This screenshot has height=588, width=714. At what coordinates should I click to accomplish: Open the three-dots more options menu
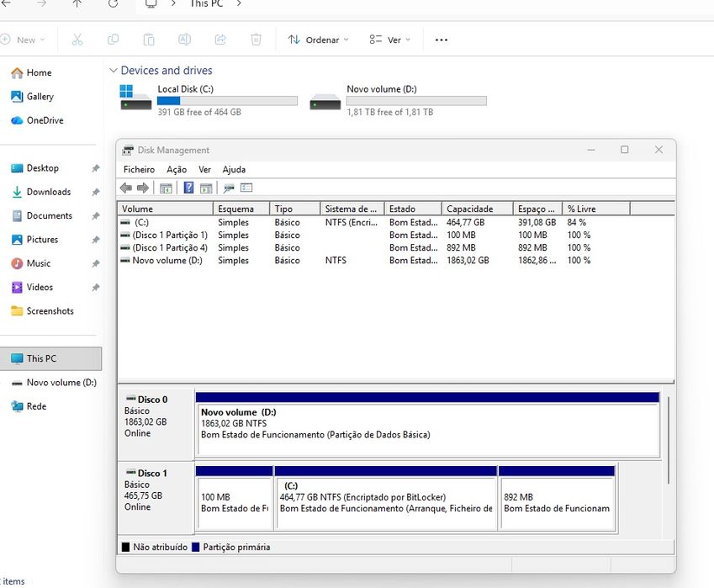(442, 40)
